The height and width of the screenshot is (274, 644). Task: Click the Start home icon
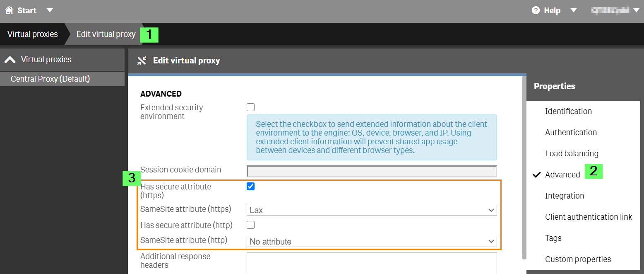pos(9,10)
